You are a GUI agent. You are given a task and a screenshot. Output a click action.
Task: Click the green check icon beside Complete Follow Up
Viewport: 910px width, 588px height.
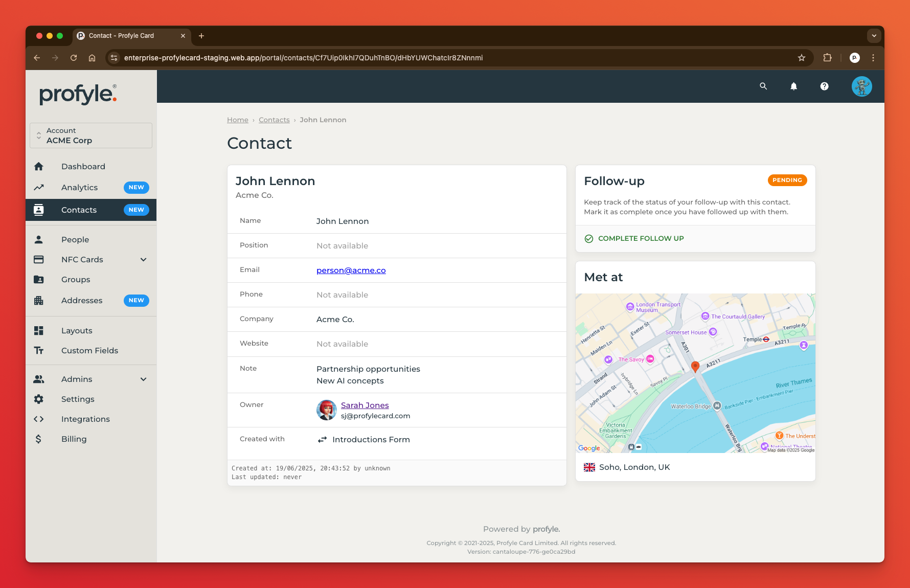click(x=589, y=239)
